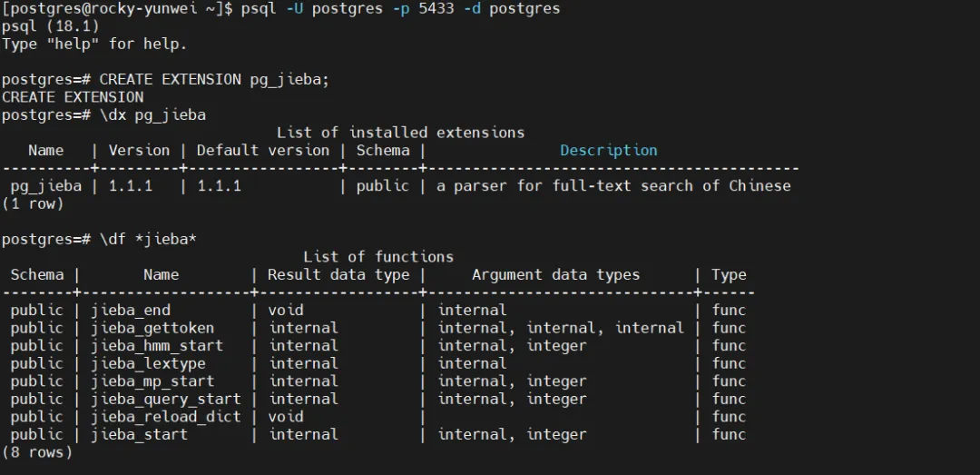The width and height of the screenshot is (980, 475).
Task: Click the "List of installed extensions" title
Action: point(400,133)
